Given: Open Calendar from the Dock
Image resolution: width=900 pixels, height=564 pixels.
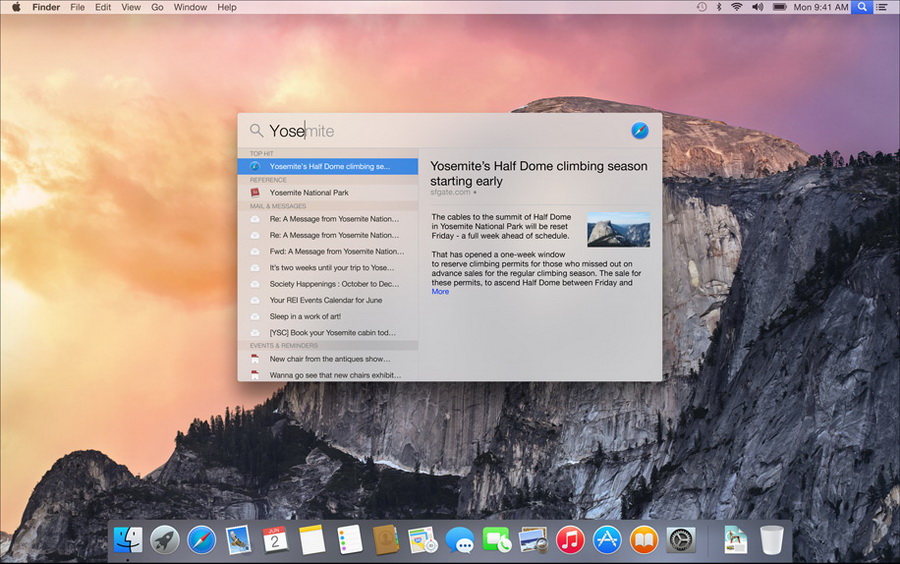Looking at the screenshot, I should [x=275, y=540].
